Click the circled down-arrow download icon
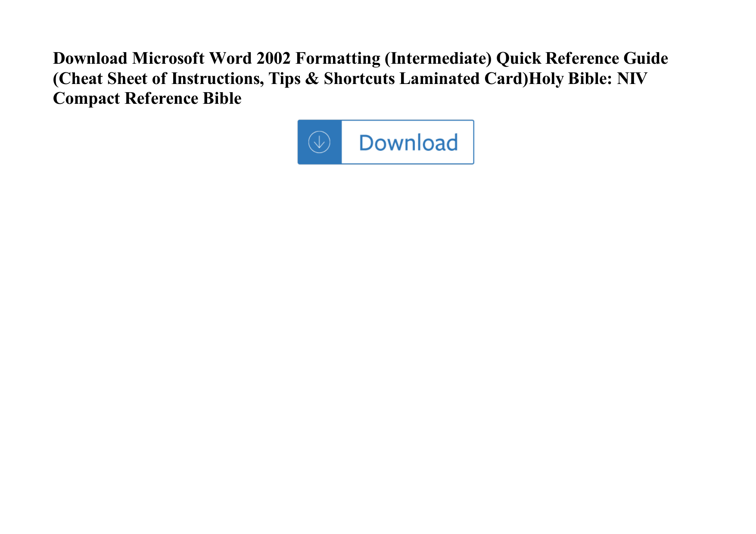The height and width of the screenshot is (534, 756). coord(319,142)
